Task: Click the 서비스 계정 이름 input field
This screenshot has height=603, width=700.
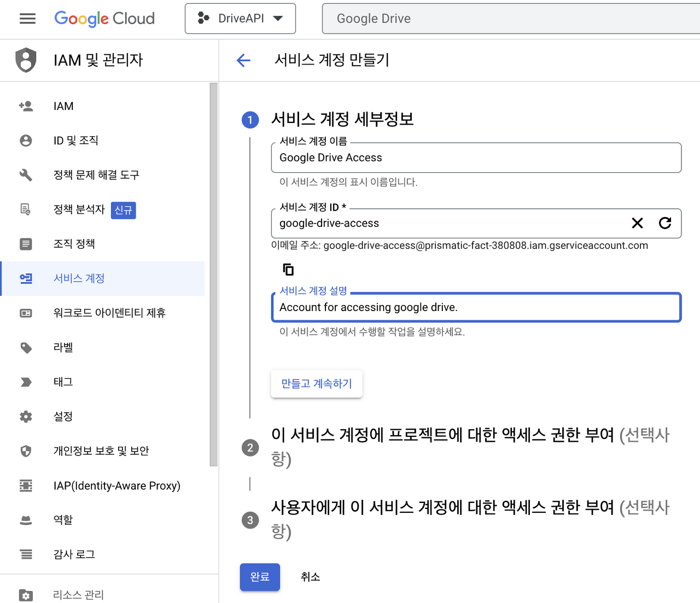Action: (476, 158)
